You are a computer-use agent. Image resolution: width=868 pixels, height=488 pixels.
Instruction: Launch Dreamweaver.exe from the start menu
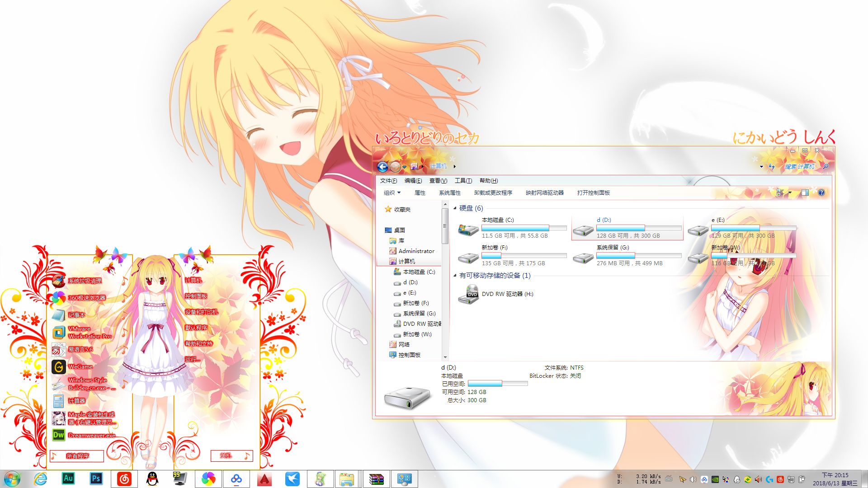(84, 436)
